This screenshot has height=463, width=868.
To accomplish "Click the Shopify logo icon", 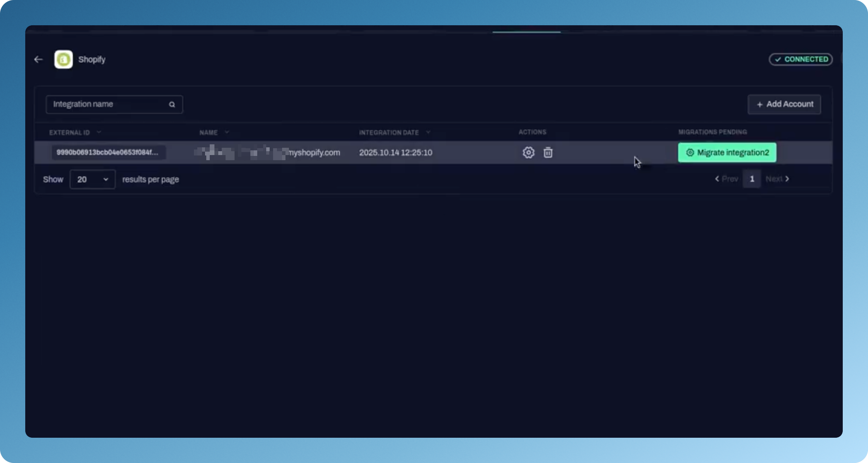I will point(63,60).
